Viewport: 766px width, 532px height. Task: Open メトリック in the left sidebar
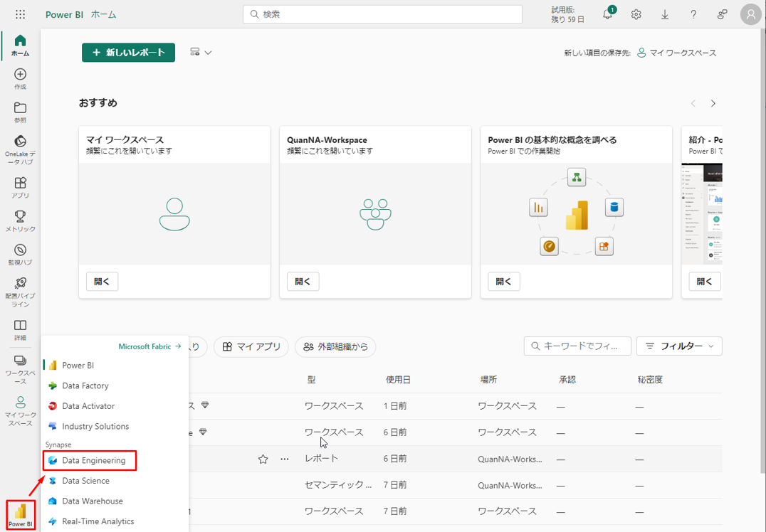point(20,220)
